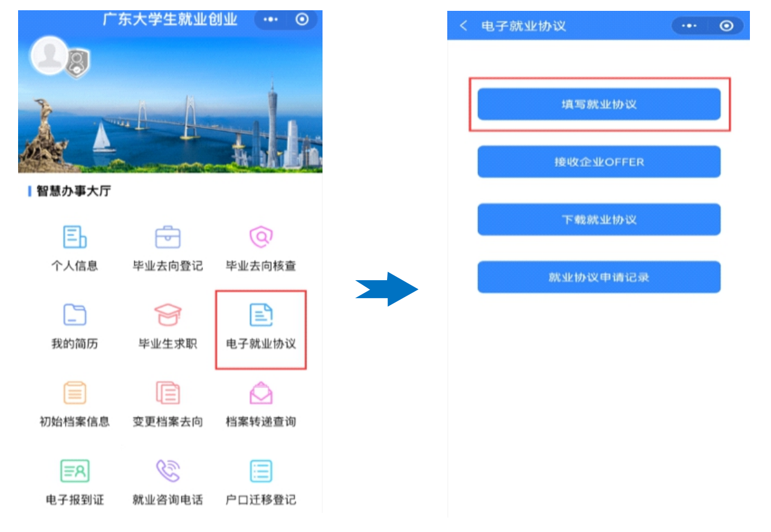Tap the 电子就业协议 document icon
The width and height of the screenshot is (771, 532).
coord(261,315)
